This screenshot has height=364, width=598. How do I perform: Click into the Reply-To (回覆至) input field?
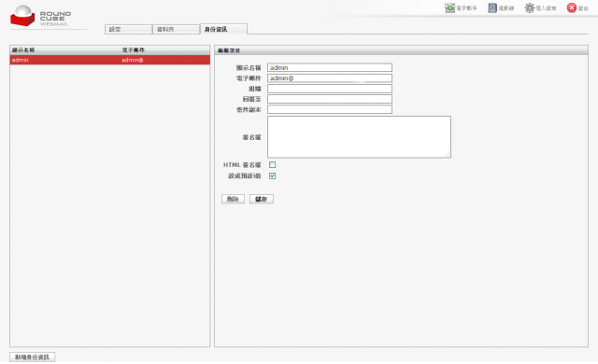pyautogui.click(x=330, y=99)
